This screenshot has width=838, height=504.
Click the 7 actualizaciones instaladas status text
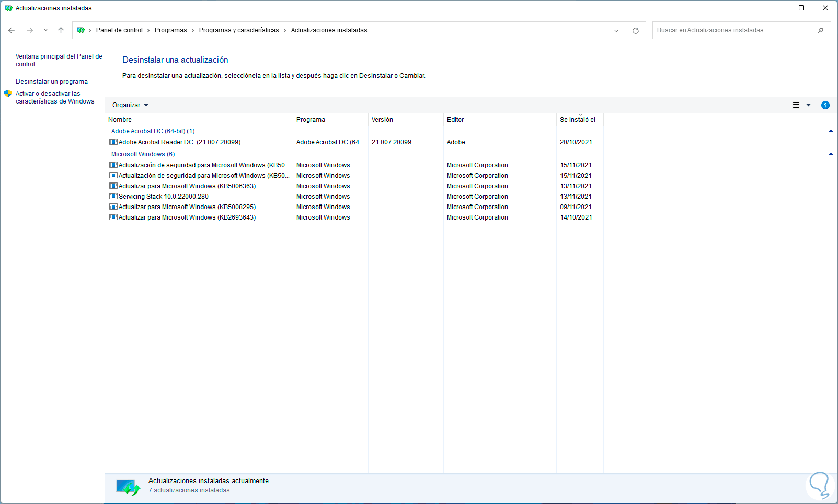189,490
